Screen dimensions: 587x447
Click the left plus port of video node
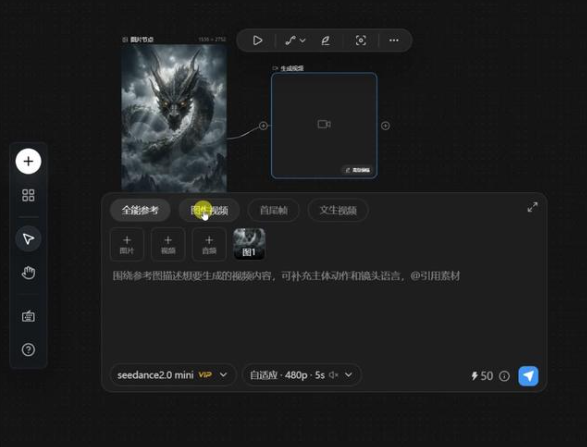pos(264,126)
